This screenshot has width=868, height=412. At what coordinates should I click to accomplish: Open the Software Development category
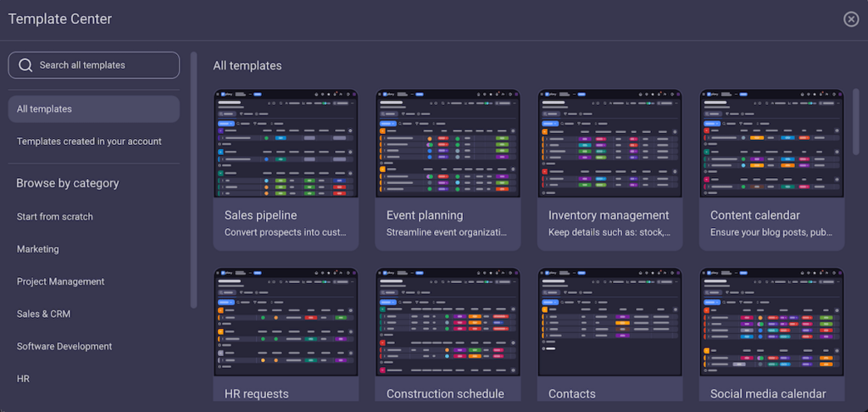tap(64, 346)
